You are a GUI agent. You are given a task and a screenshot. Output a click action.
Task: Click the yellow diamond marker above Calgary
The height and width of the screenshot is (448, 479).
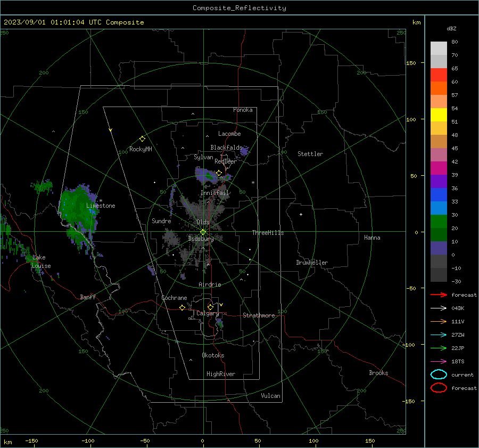coord(210,307)
